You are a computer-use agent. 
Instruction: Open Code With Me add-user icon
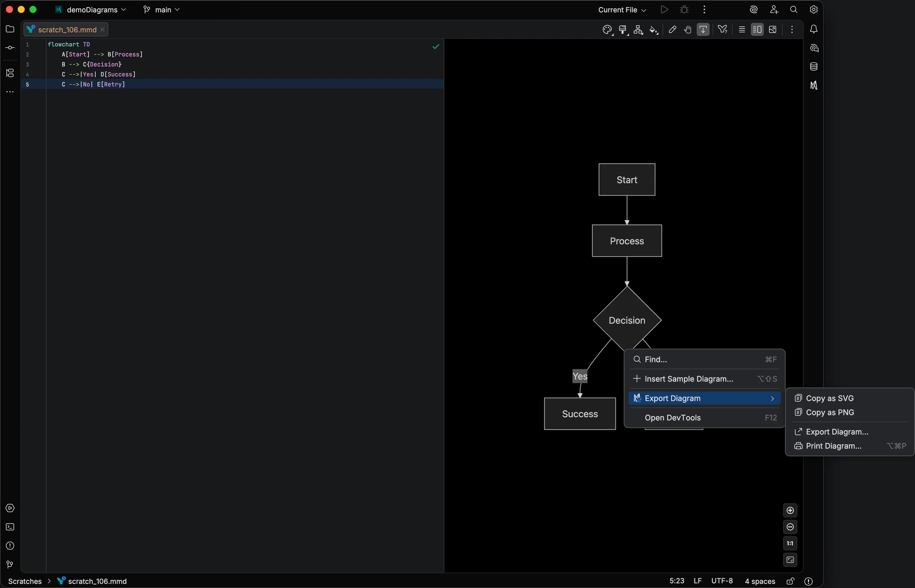774,9
